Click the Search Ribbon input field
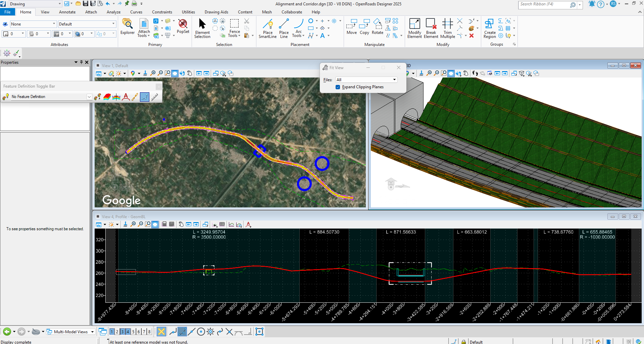This screenshot has height=344, width=644. point(544,4)
